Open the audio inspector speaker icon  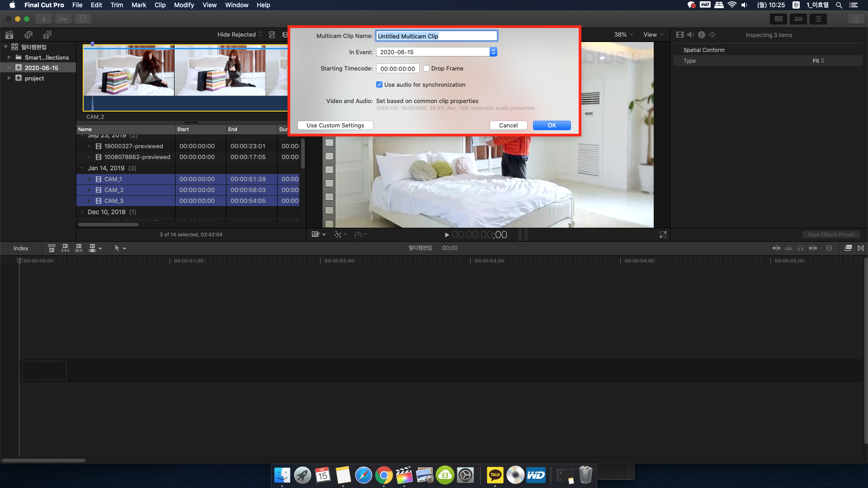tap(690, 35)
